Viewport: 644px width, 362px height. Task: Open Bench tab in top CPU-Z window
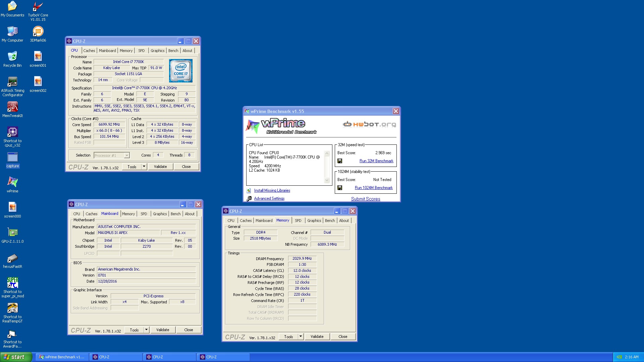pos(173,51)
